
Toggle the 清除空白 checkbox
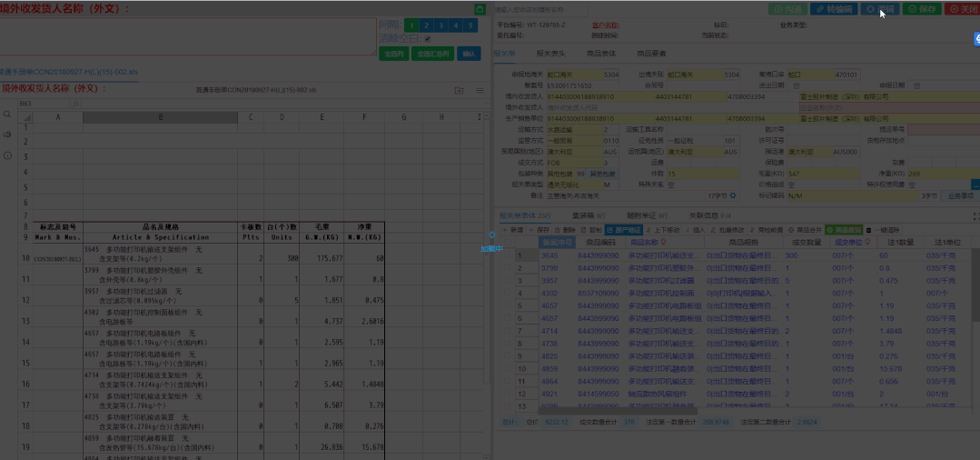click(428, 39)
